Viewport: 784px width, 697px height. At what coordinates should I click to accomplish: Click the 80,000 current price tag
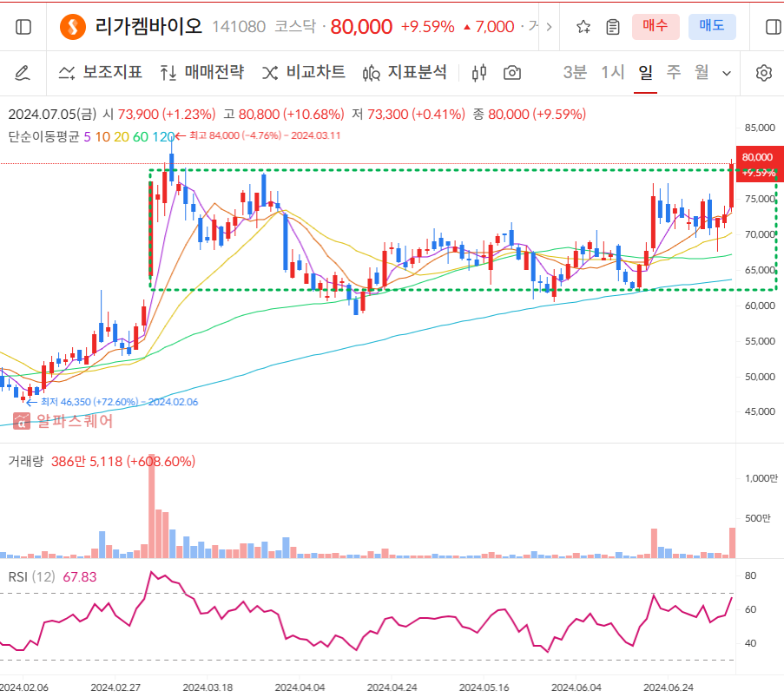point(759,164)
